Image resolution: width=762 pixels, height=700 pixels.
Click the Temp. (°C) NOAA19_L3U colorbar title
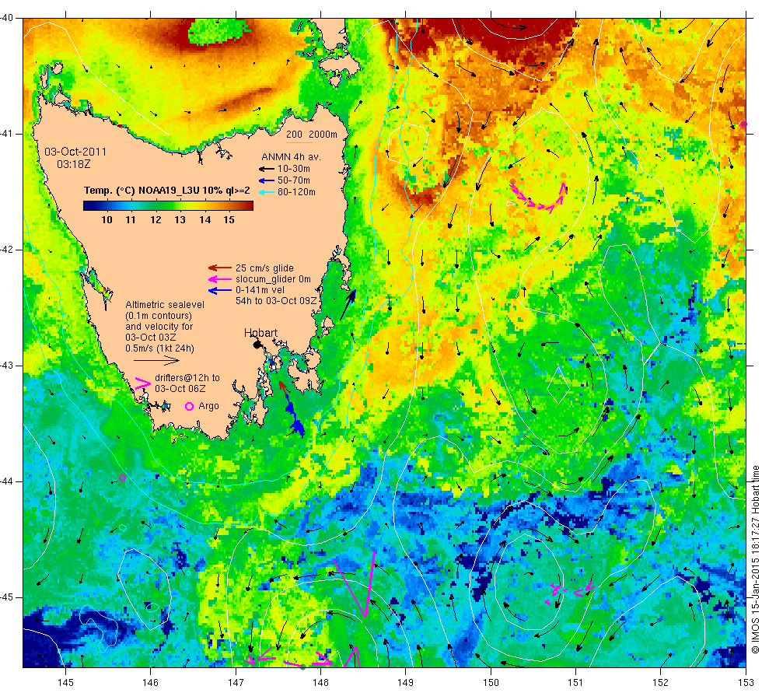pos(166,190)
